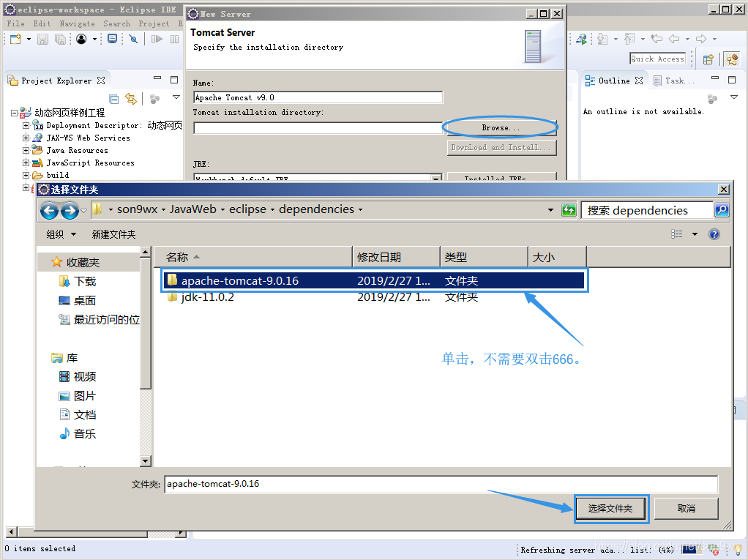
Task: Open the Navigate menu
Action: 78,23
